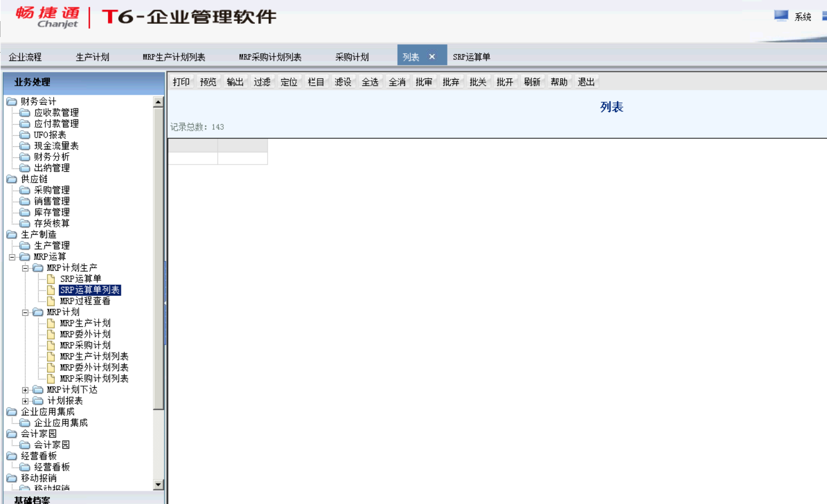This screenshot has height=504, width=827.
Task: Click the MRP委外计划 document icon
Action: tap(51, 334)
